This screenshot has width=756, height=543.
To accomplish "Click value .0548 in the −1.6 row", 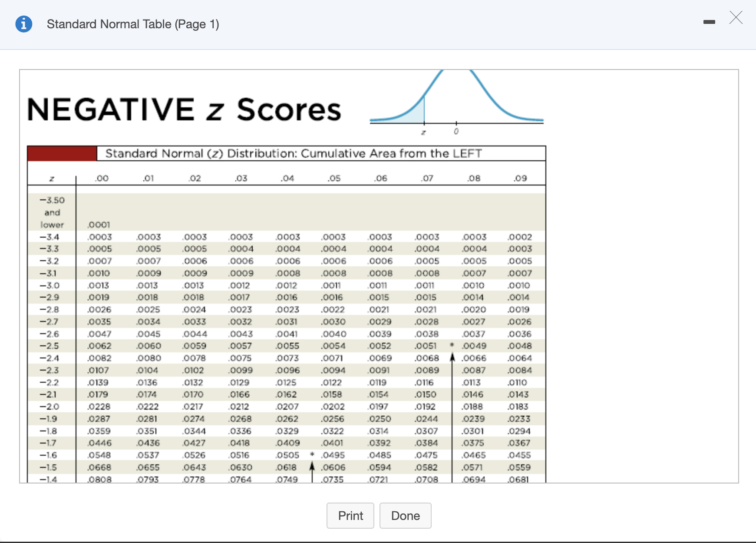I will [x=99, y=455].
